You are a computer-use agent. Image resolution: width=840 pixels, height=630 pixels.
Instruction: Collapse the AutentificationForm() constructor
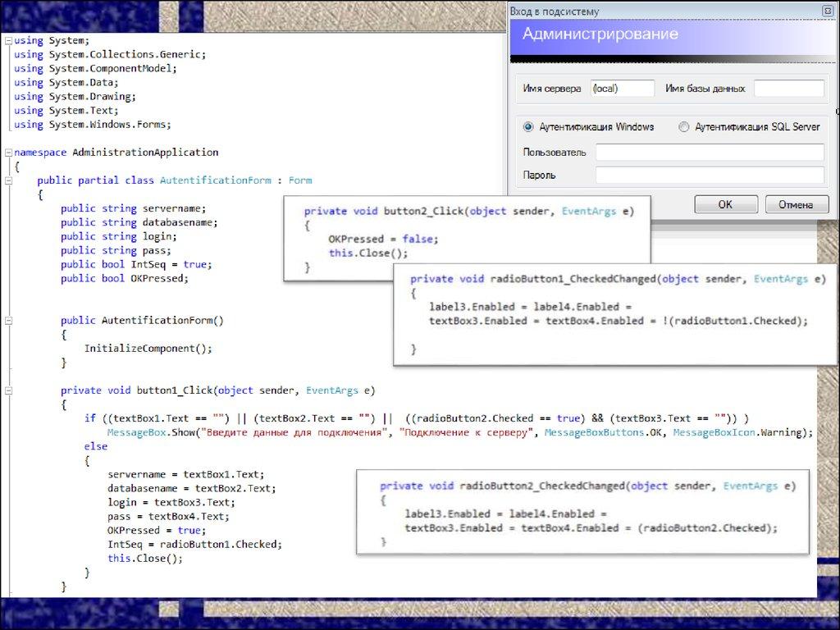[x=7, y=321]
